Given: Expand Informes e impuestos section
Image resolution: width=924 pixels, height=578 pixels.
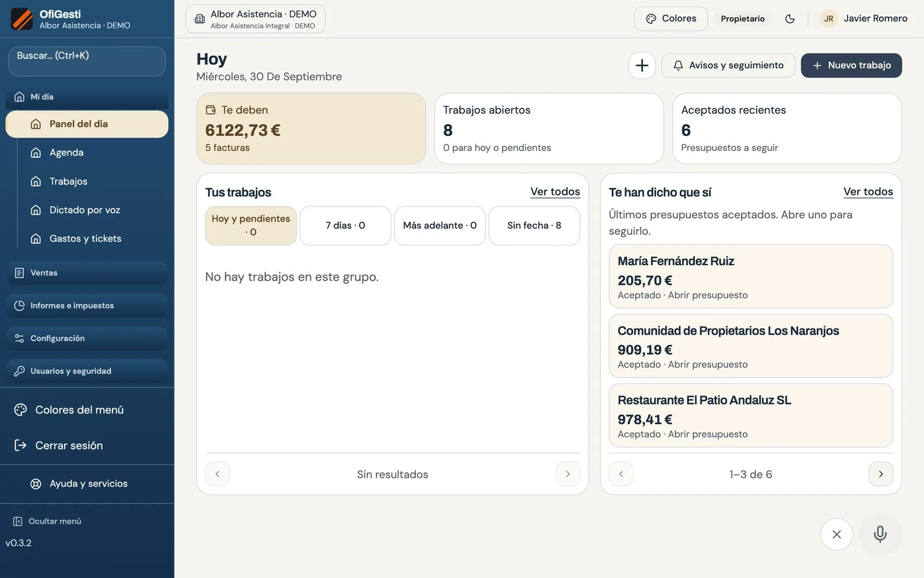Looking at the screenshot, I should (x=87, y=305).
